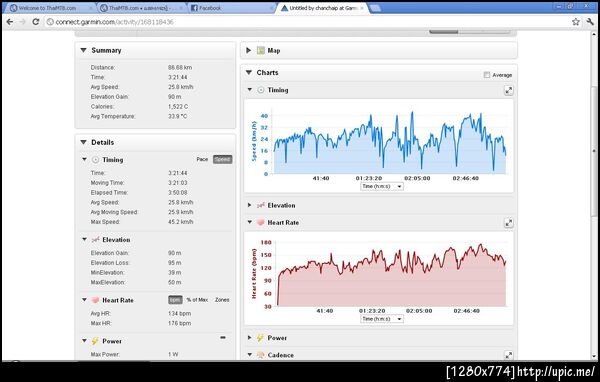Click Elevation Loss value 95 m
Screen dimensions: 600x382
(174, 263)
